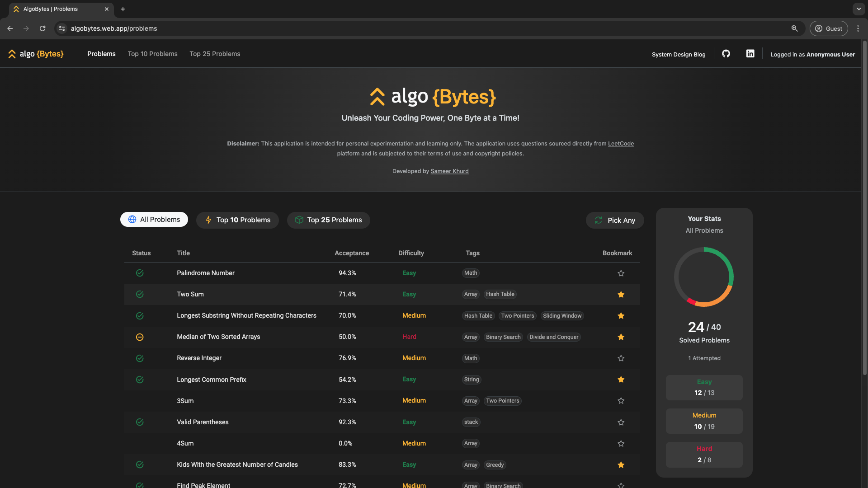Toggle bookmark star for 3Sum problem

pos(621,401)
